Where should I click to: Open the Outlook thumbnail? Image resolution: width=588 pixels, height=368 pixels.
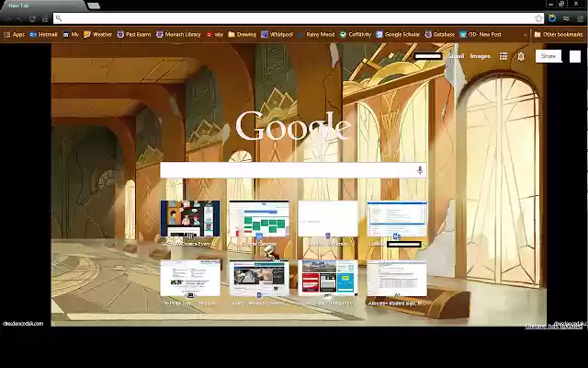(x=397, y=219)
